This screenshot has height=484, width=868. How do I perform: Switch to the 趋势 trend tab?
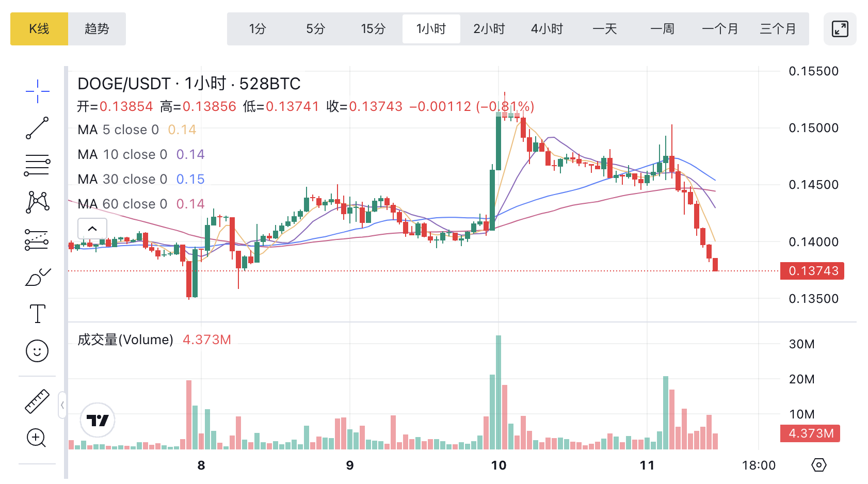pos(97,29)
